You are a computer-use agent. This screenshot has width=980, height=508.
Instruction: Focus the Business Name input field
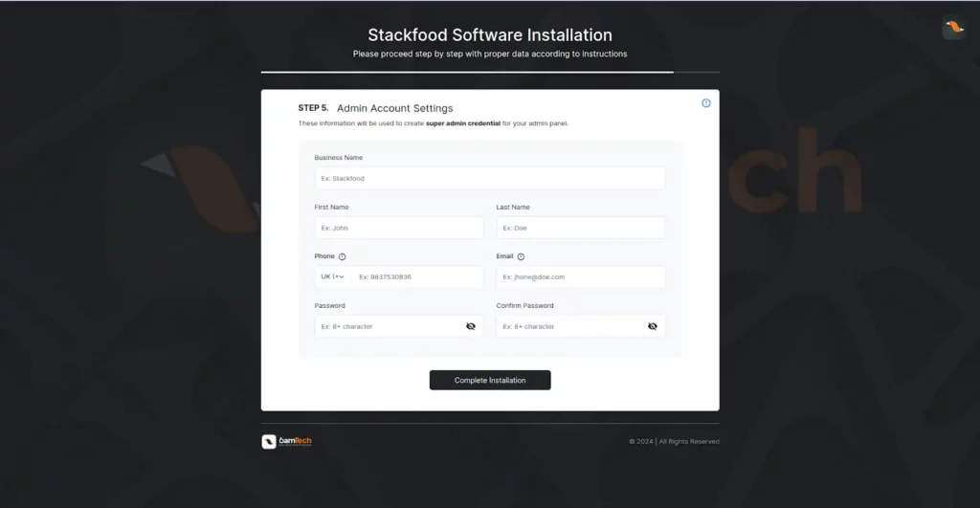(x=490, y=178)
